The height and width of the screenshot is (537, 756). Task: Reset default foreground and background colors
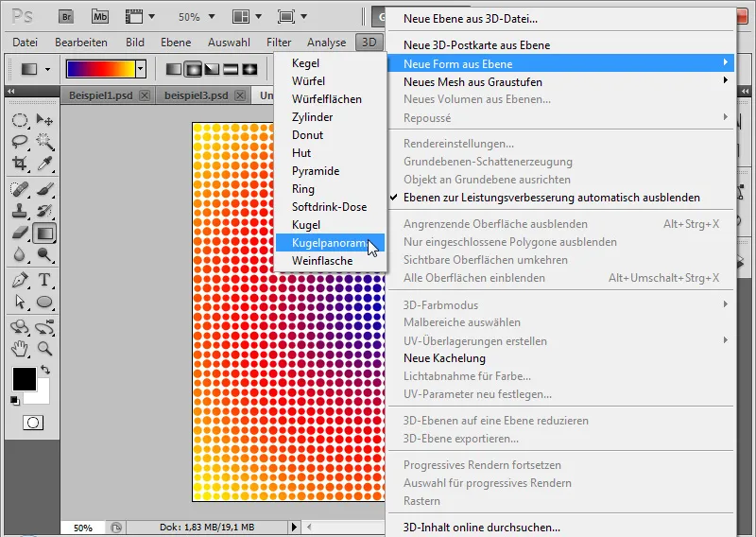15,401
